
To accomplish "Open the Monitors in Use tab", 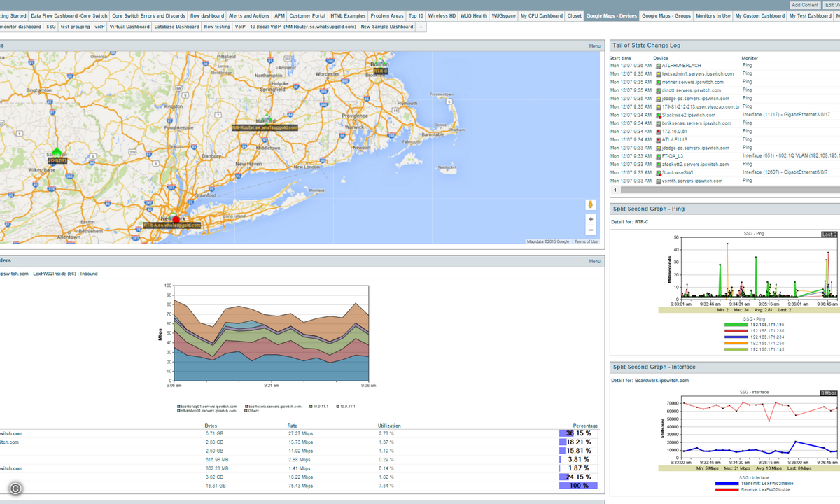I will click(713, 15).
